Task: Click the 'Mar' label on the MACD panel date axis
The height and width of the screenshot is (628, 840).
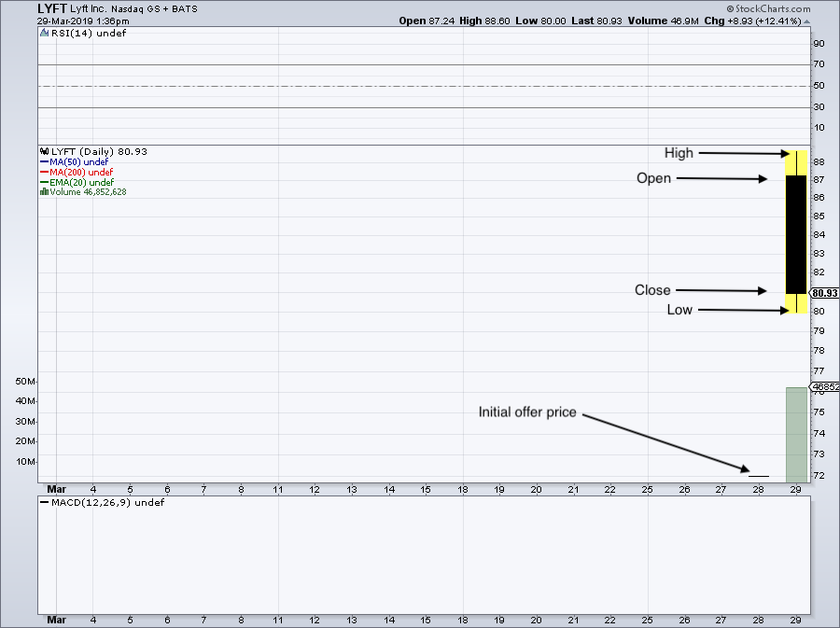Action: click(56, 620)
